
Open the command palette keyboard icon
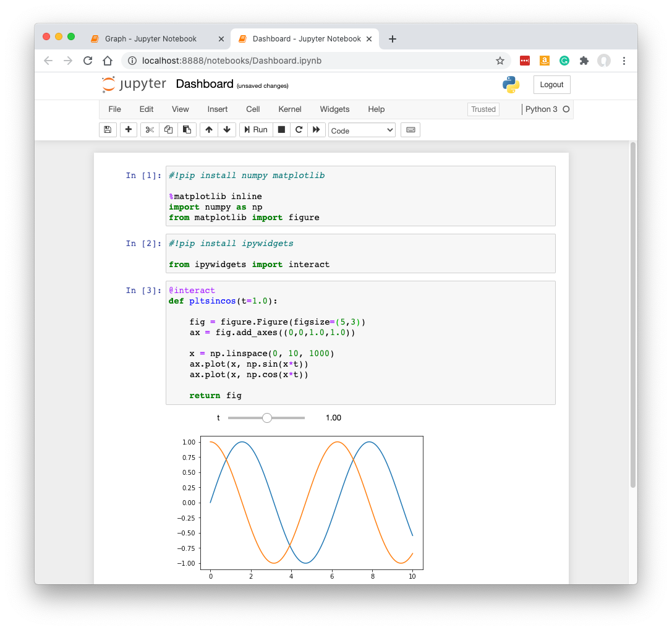[410, 130]
